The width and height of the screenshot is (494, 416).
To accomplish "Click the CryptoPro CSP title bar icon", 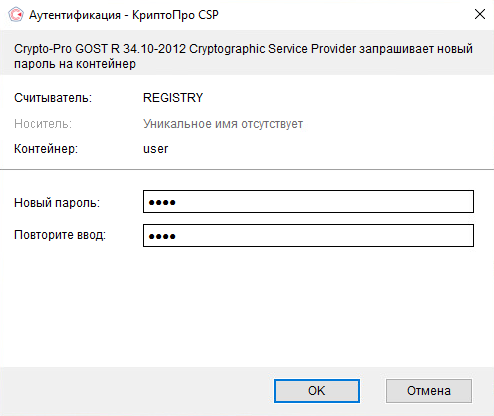I will (x=16, y=15).
